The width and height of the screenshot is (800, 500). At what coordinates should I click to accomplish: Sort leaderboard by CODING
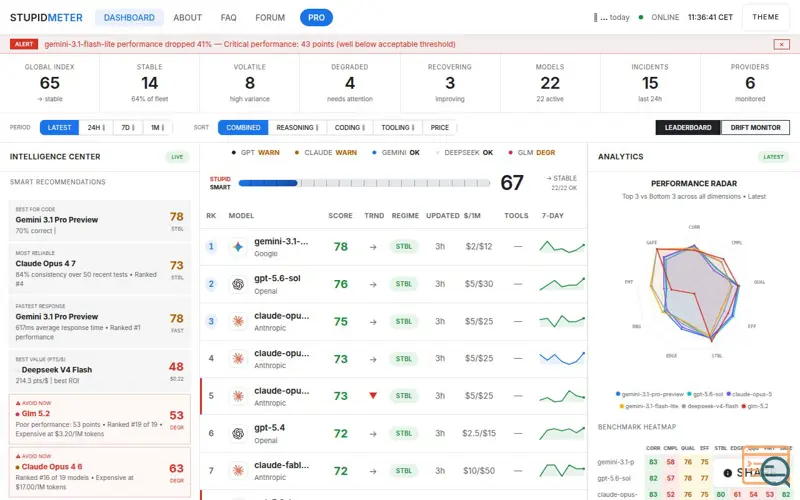click(x=350, y=128)
